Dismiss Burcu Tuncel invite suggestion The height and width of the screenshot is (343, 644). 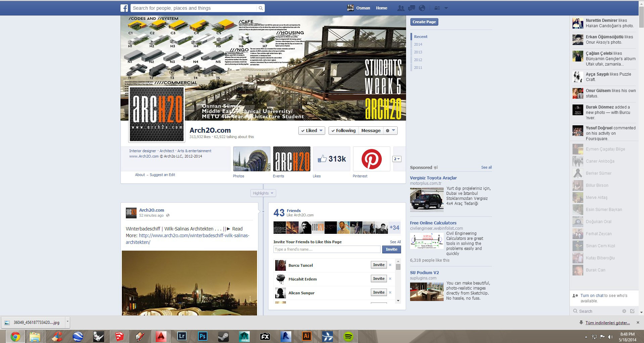pyautogui.click(x=390, y=265)
